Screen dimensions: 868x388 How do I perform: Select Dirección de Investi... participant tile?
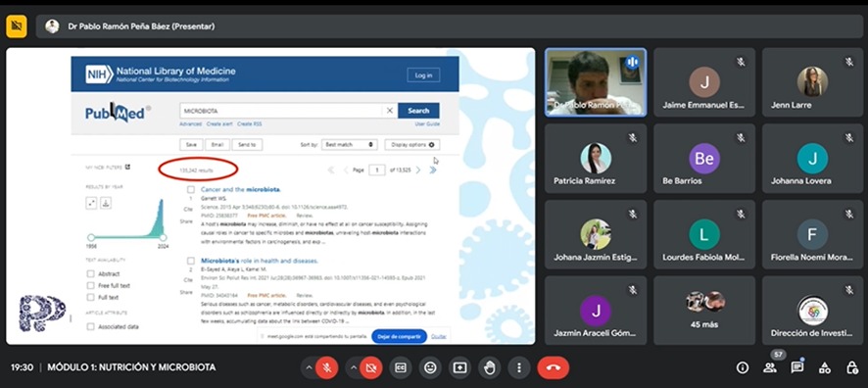tap(812, 311)
